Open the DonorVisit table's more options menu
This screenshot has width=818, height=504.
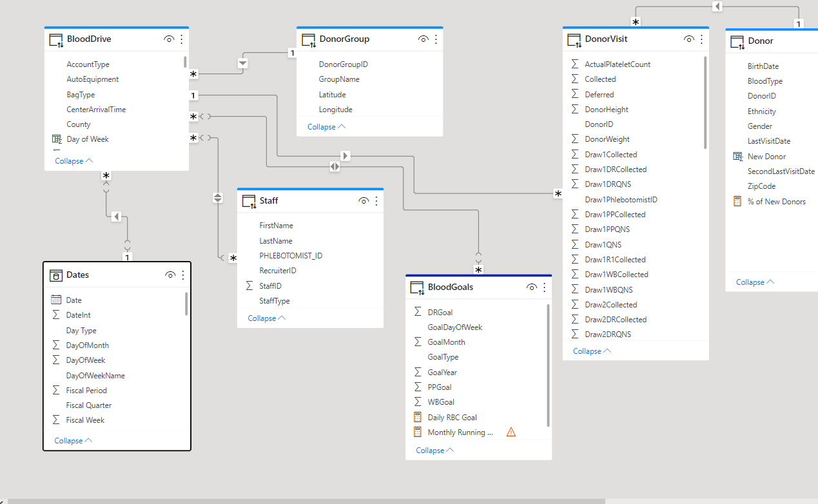[x=701, y=39]
